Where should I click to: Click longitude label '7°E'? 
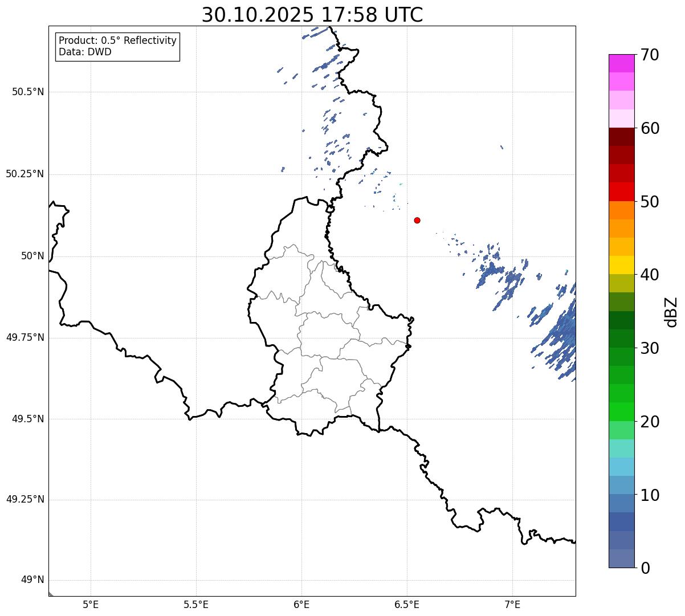pyautogui.click(x=513, y=604)
